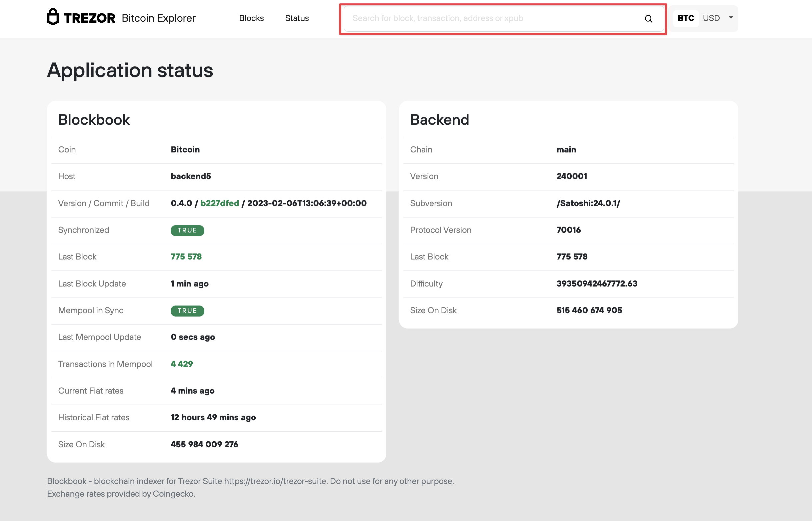Select build date 2023-02-06T13:06:39+00:00

pyautogui.click(x=307, y=203)
